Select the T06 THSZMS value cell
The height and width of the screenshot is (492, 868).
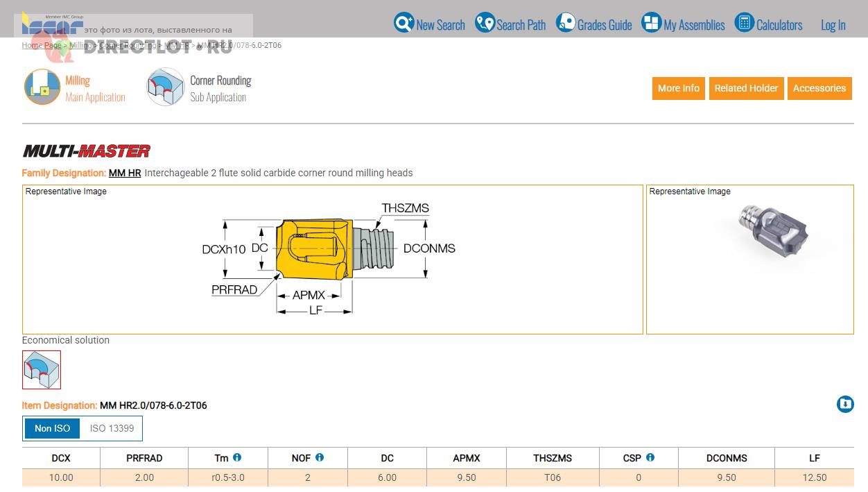tap(553, 477)
